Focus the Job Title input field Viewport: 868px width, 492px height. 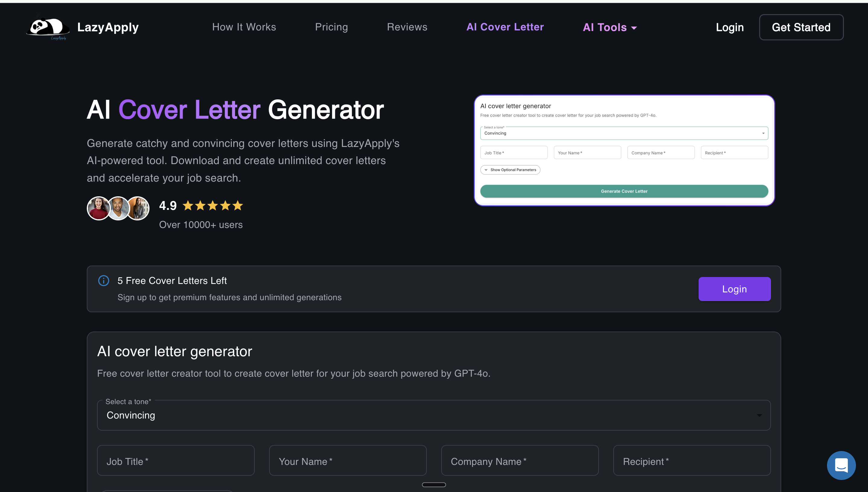[x=175, y=461]
